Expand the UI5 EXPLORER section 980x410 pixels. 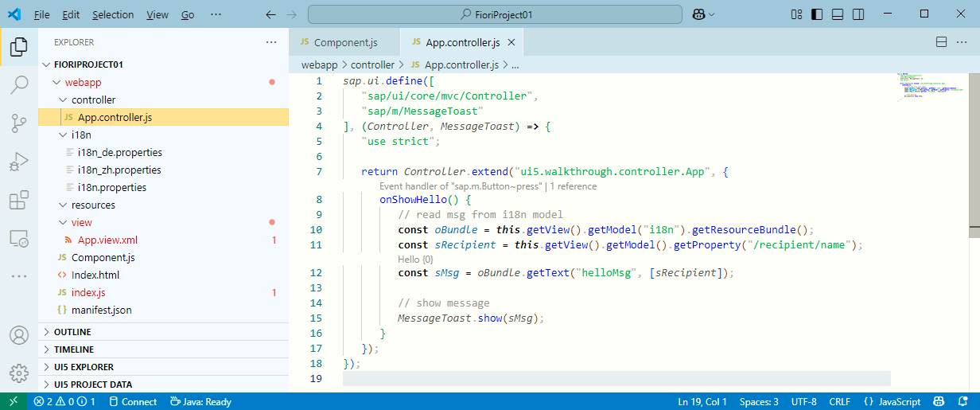pyautogui.click(x=163, y=367)
